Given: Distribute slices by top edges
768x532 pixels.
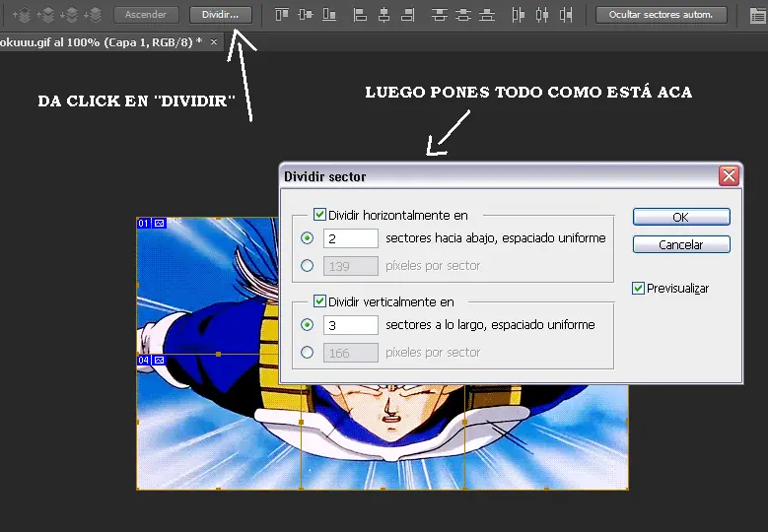Looking at the screenshot, I should [x=440, y=15].
